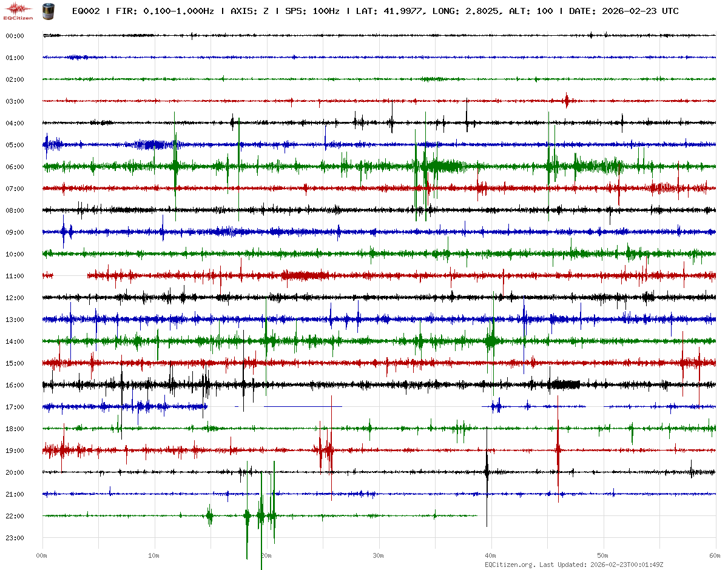Click the 00:00 hour row label

[x=15, y=36]
